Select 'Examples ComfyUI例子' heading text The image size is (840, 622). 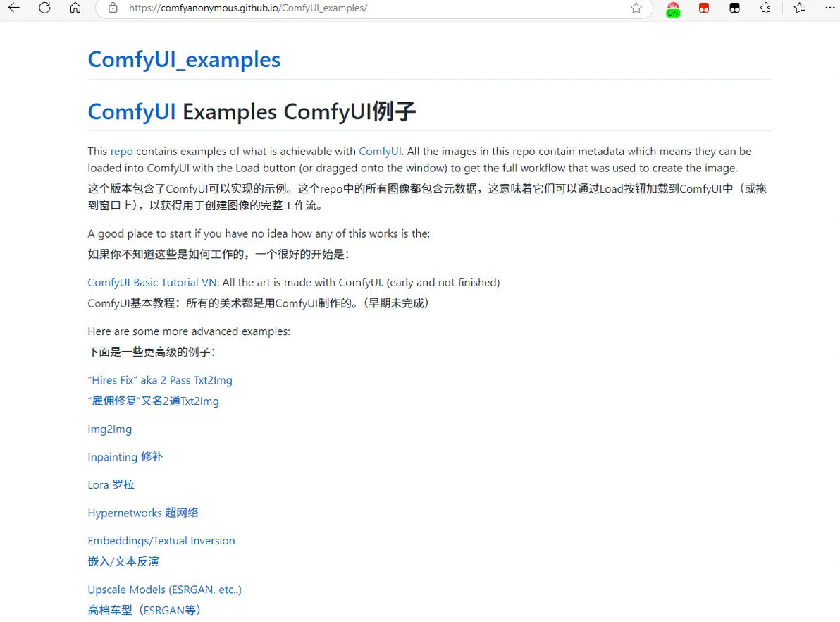pyautogui.click(x=299, y=111)
